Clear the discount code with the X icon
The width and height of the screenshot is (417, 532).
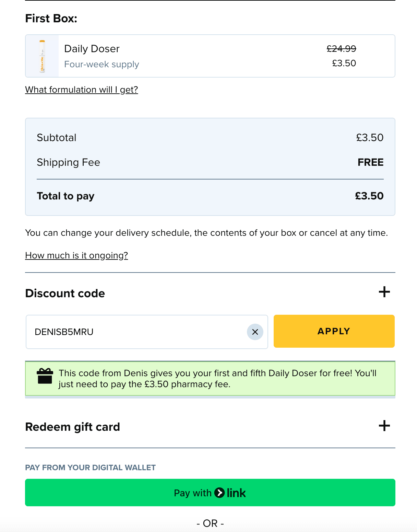coord(255,332)
